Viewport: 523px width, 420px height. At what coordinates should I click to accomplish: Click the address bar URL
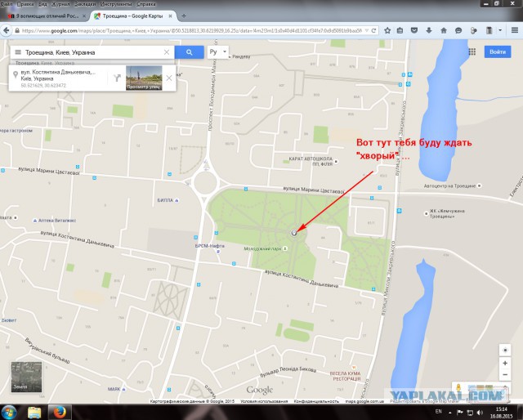[x=192, y=30]
